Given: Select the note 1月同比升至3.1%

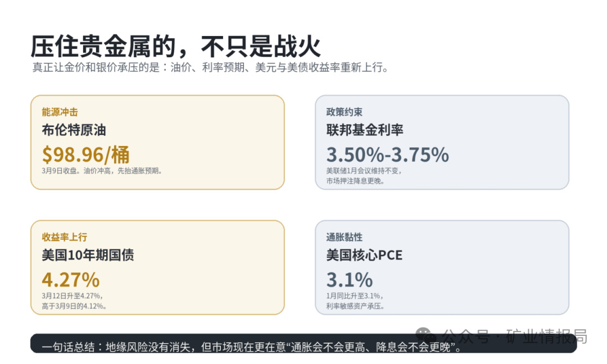Looking at the screenshot, I should click(x=355, y=296).
